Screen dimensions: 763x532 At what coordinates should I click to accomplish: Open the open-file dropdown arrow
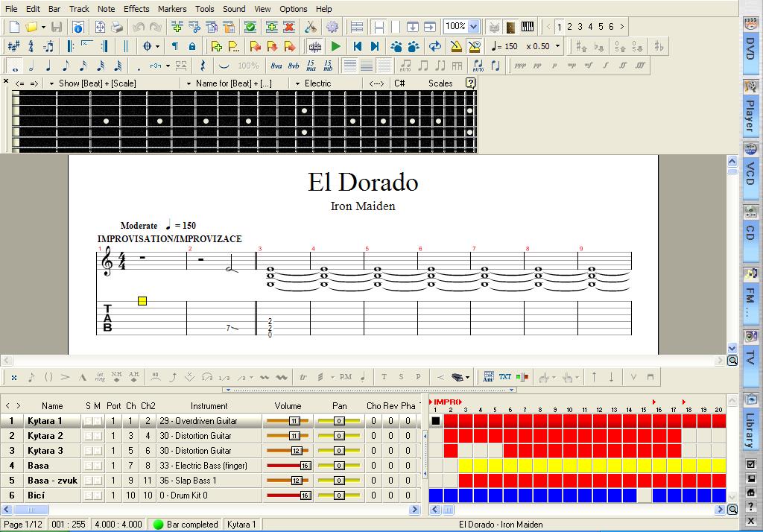43,27
